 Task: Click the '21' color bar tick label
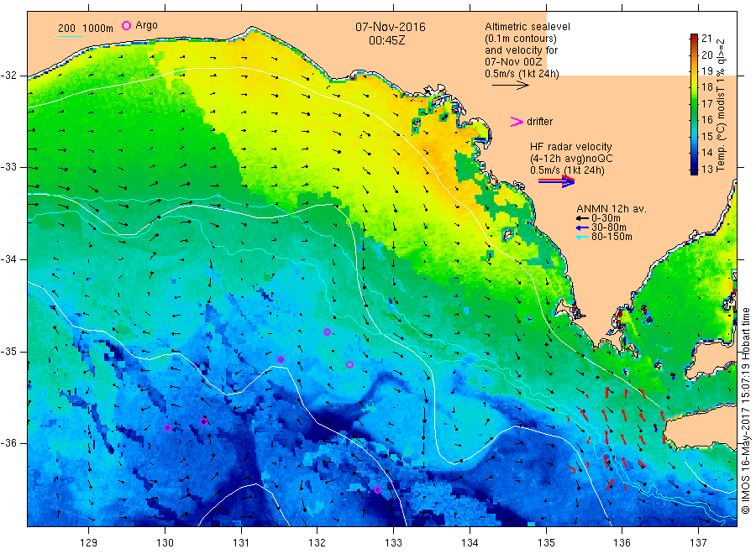pos(706,39)
